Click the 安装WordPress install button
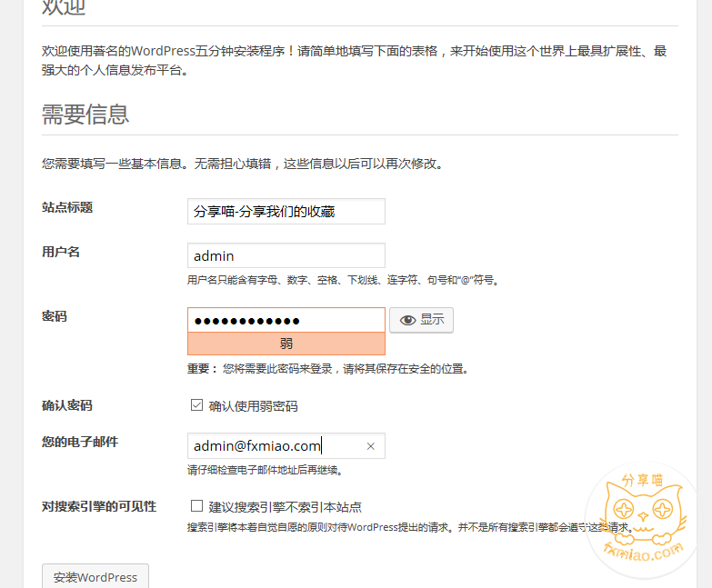This screenshot has height=588, width=712. coord(95,576)
